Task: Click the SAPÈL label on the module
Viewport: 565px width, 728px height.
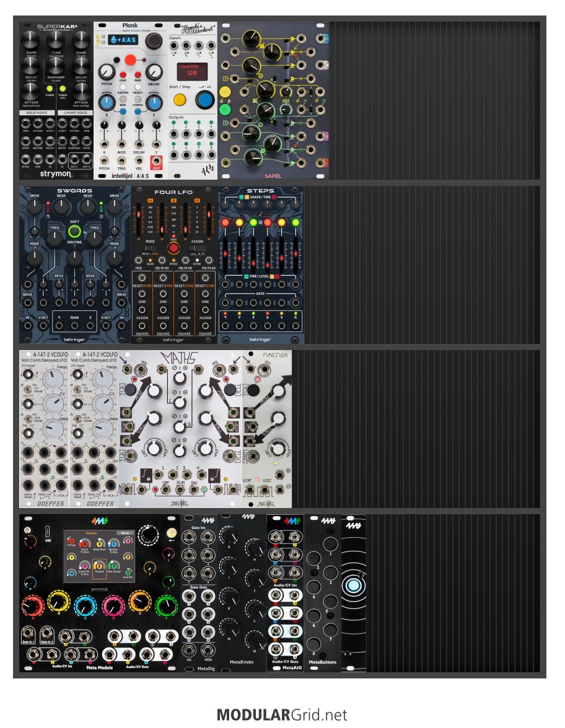Action: click(x=273, y=176)
